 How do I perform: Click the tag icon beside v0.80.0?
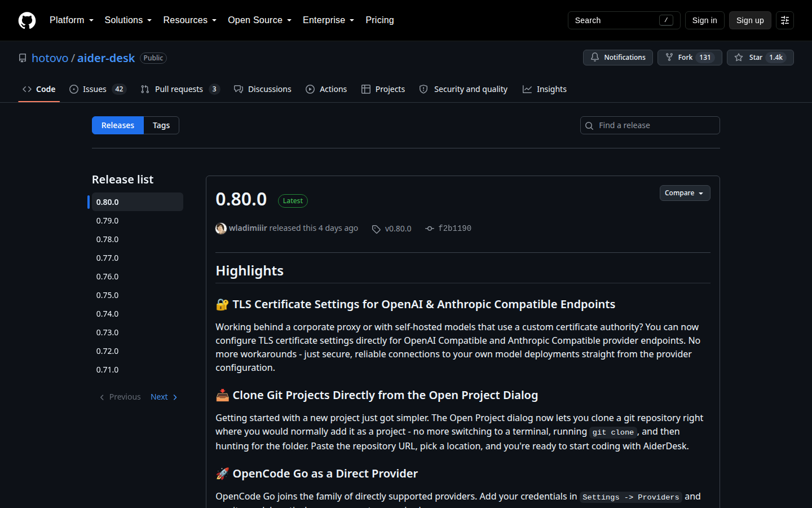tap(376, 229)
